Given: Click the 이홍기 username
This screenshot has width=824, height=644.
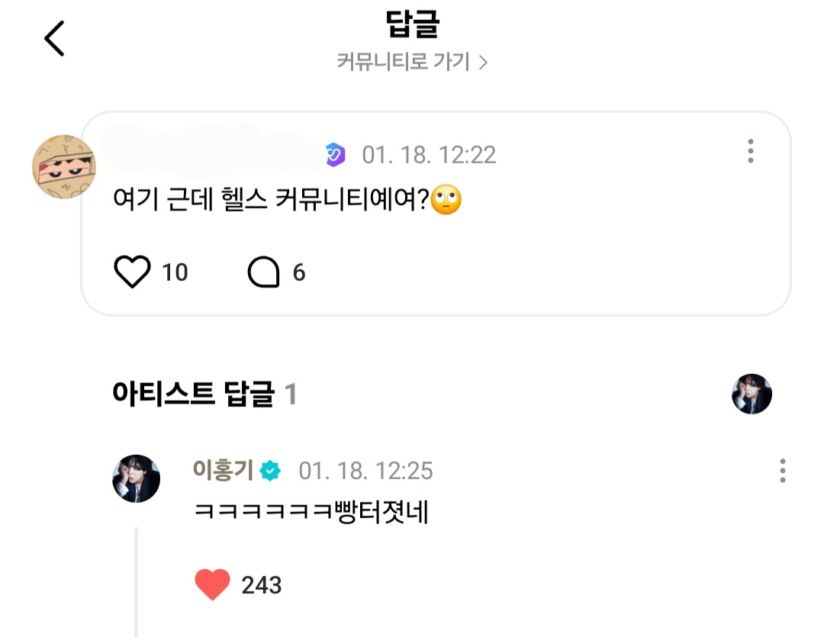Looking at the screenshot, I should [x=224, y=471].
